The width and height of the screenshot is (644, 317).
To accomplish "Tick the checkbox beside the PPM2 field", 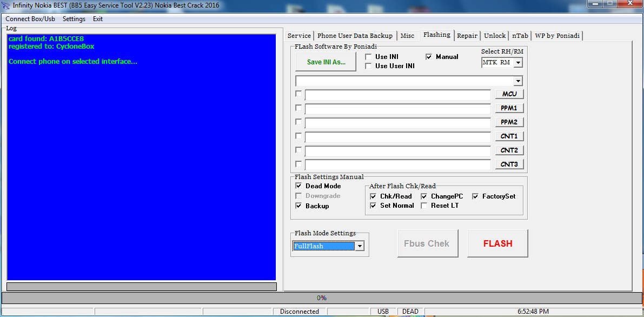I will (298, 122).
